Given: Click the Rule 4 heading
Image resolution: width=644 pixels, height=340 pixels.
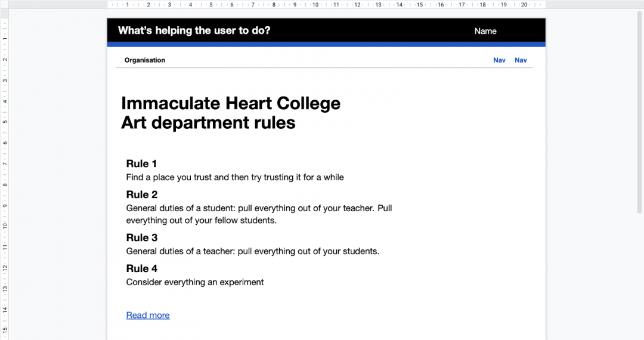Looking at the screenshot, I should tap(142, 268).
